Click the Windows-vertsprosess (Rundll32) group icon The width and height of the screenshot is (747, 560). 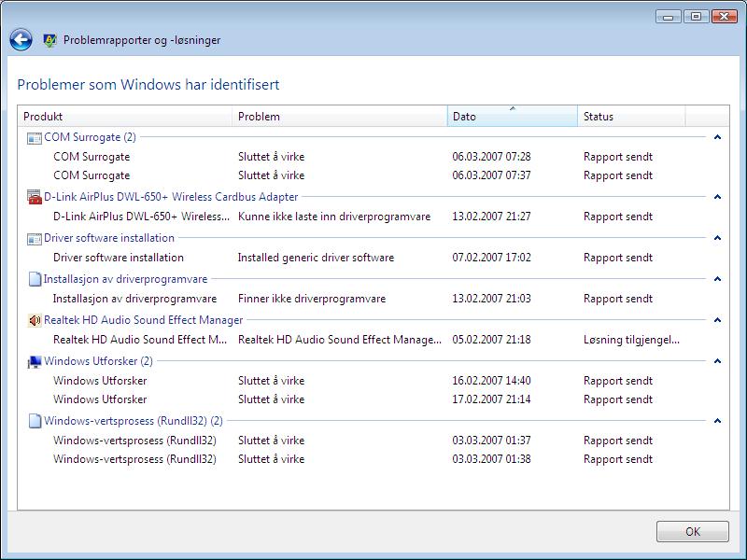(35, 421)
